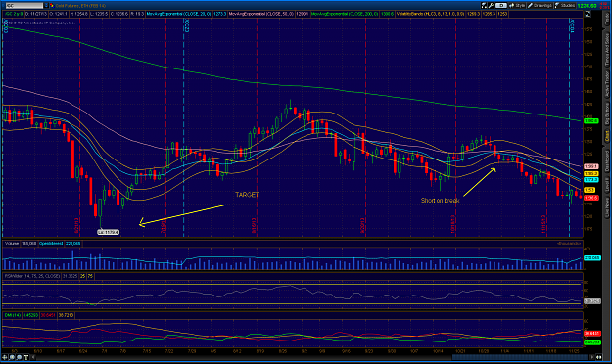This screenshot has height=364, width=612.
Task: Click the scroll left arrow on time axis
Action: tap(33, 357)
